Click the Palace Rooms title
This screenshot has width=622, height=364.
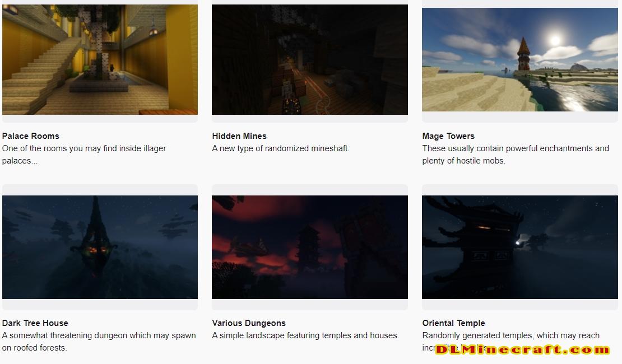[31, 136]
